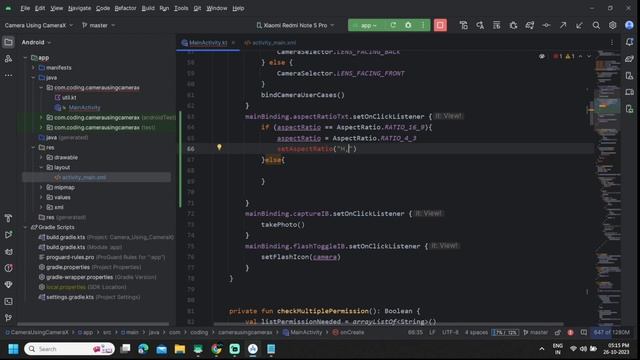Click the intention lightbulb on line 66
Image resolution: width=640 pixels, height=360 pixels.
219,147
